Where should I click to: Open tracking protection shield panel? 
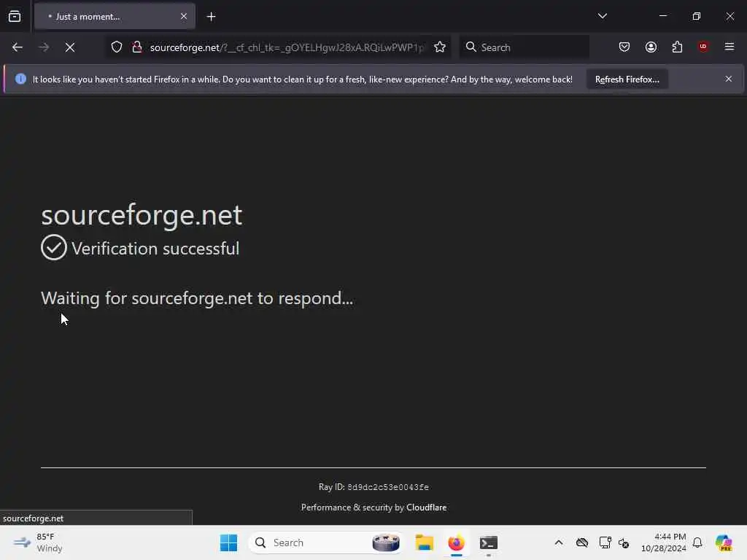[117, 47]
